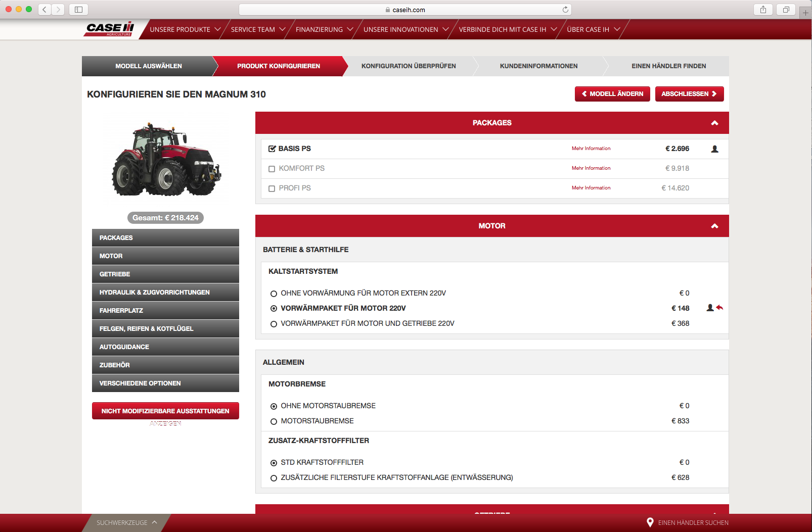This screenshot has width=812, height=532.
Task: Click red undo arrow next to € 148
Action: click(719, 308)
